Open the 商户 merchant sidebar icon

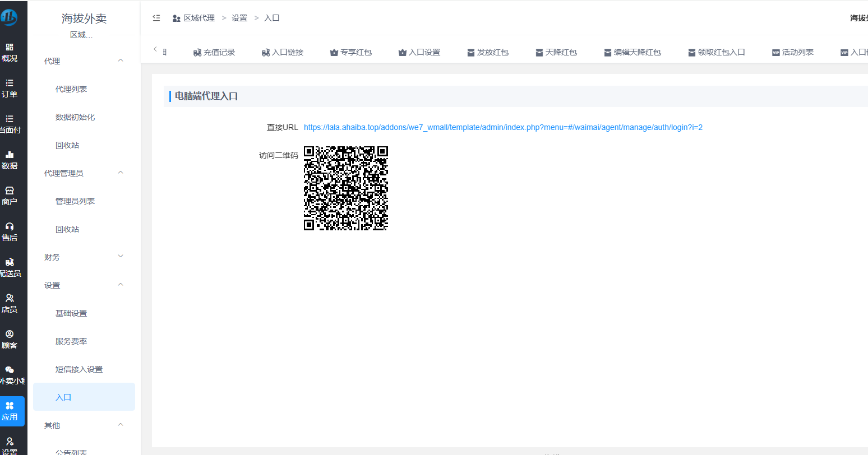[x=10, y=196]
